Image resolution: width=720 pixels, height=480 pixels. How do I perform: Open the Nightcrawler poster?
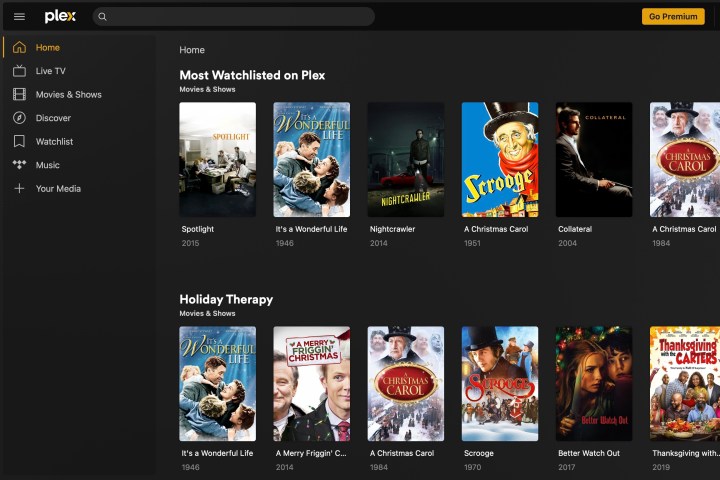tap(406, 160)
